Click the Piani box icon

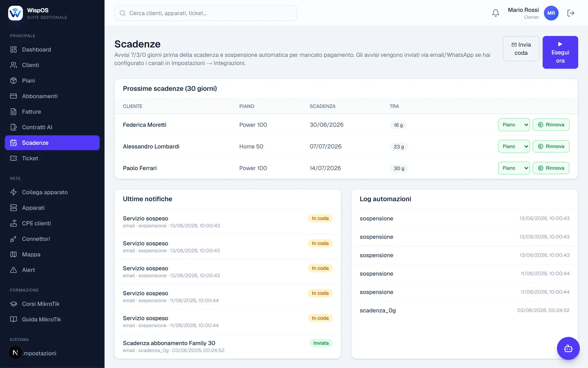[x=13, y=80]
